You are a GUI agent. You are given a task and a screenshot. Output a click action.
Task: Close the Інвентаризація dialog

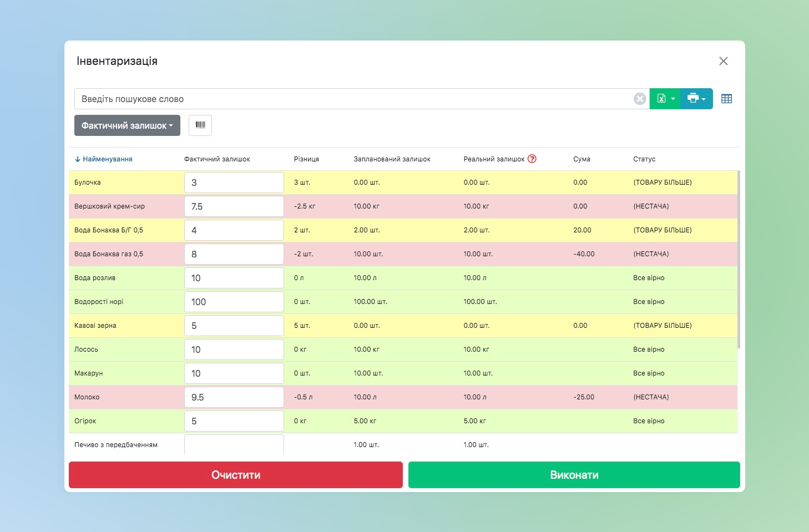723,61
